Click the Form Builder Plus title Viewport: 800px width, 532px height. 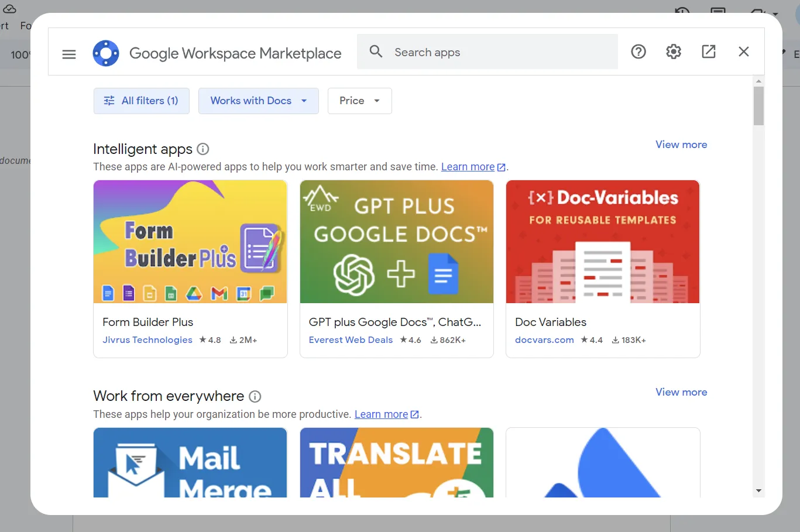coord(147,322)
